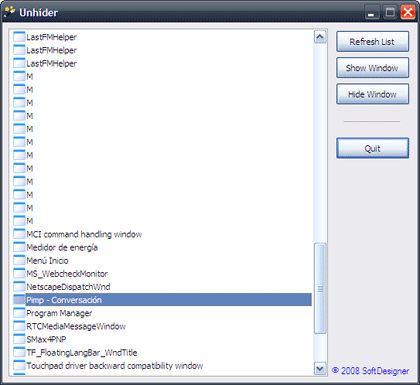Click Hide Window button
Screen dimensions: 420x385
pos(372,94)
